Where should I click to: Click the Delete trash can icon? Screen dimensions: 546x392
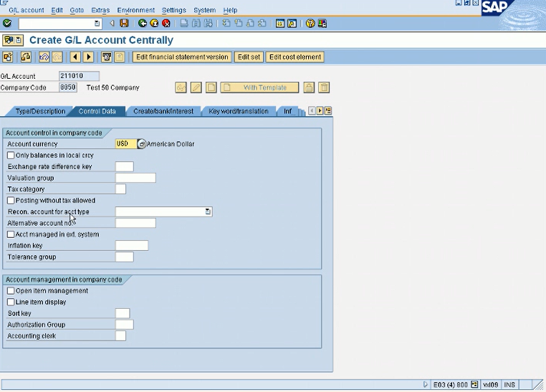click(324, 87)
